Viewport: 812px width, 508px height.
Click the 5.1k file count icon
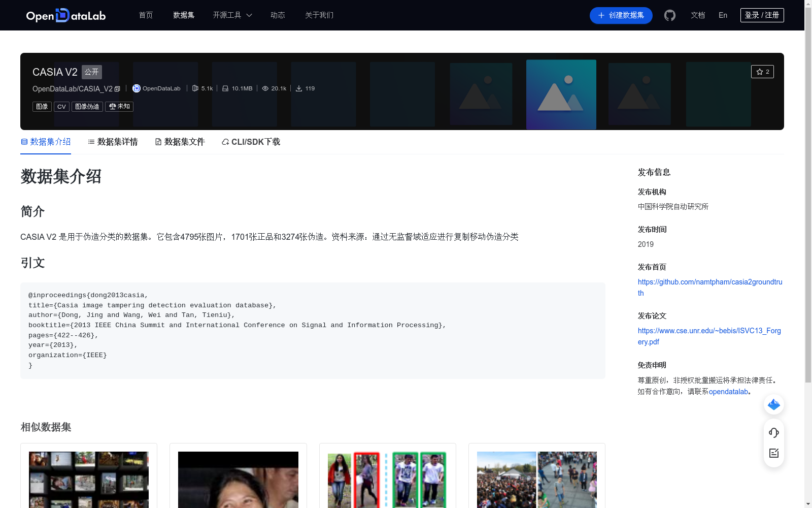195,88
